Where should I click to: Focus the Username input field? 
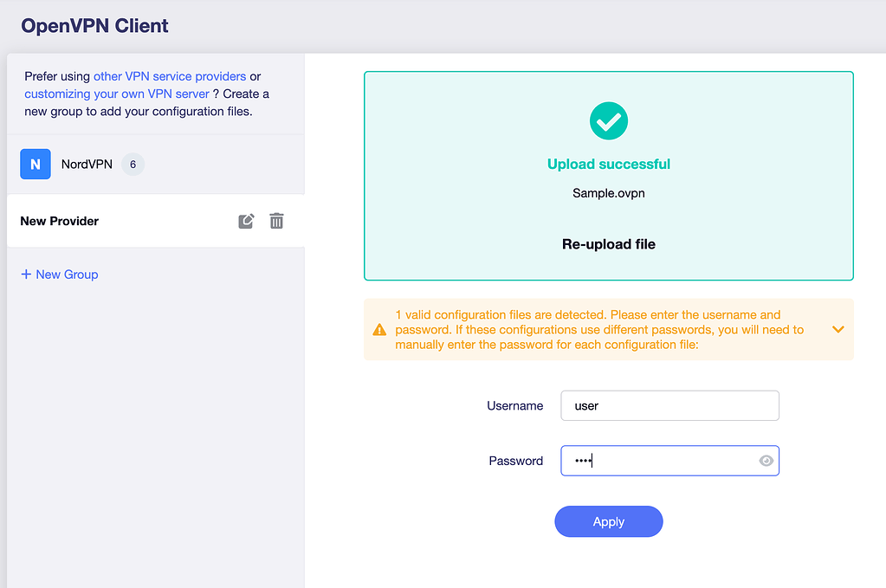coord(669,405)
